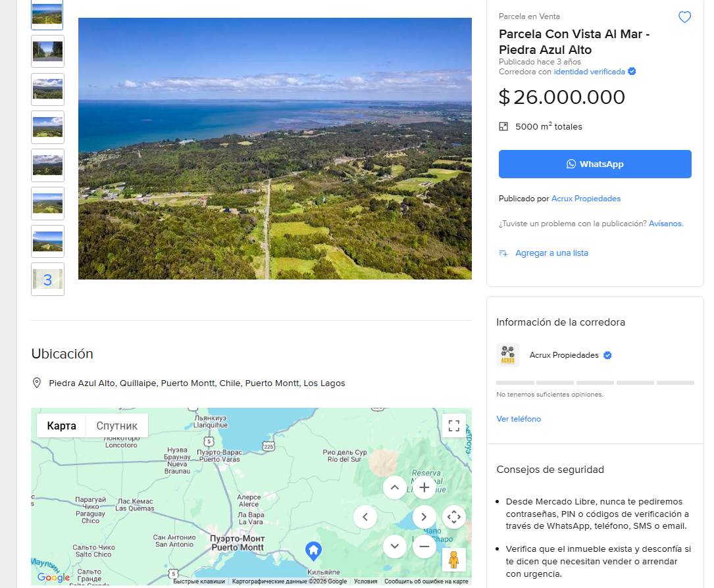Image resolution: width=714 pixels, height=588 pixels.
Task: Switch map to Спутник view
Action: [117, 426]
